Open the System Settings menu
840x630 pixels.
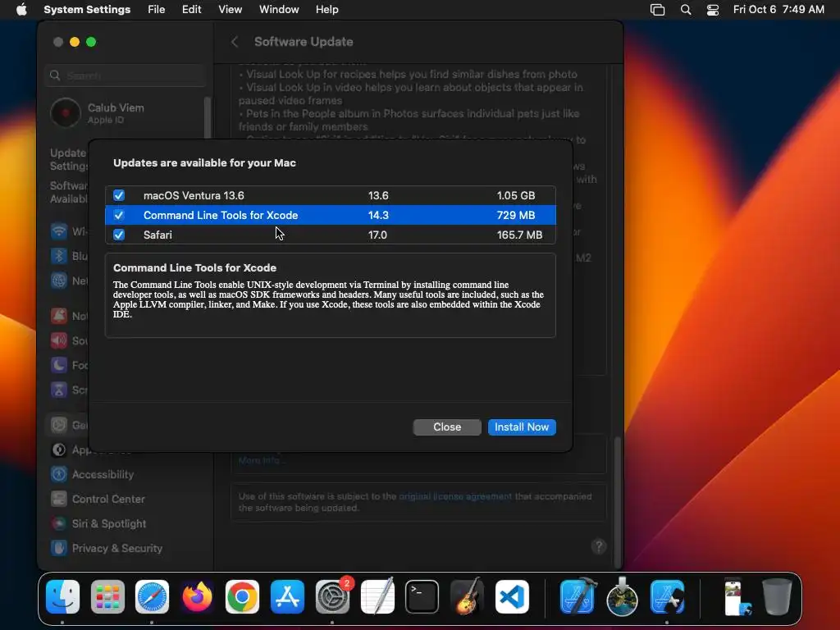pos(87,10)
